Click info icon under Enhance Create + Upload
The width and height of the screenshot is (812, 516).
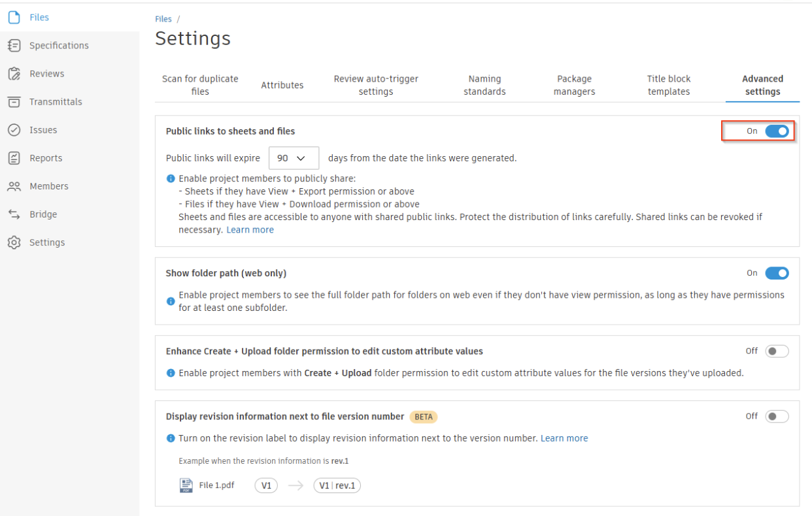pos(171,373)
